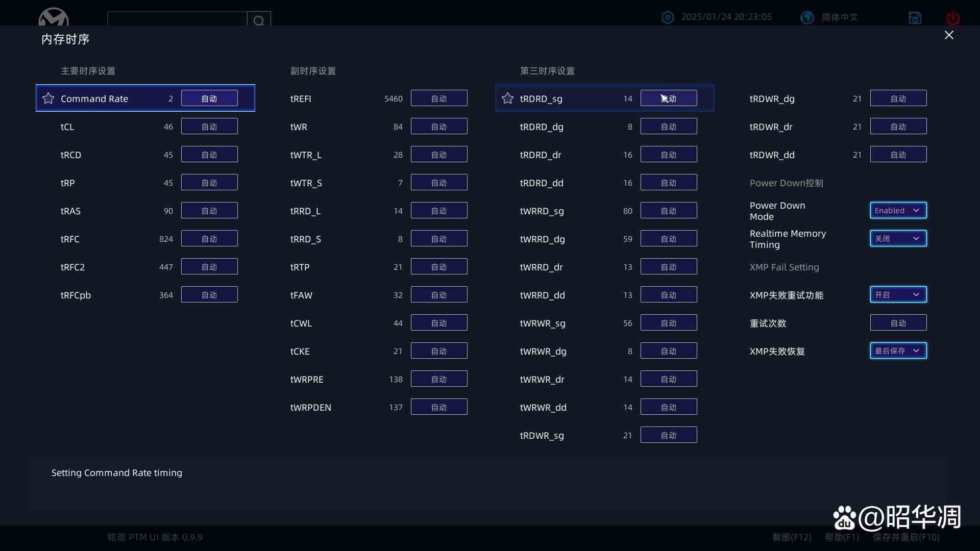Open the Power Down Mode dropdown
This screenshot has height=551, width=980.
pyautogui.click(x=898, y=211)
